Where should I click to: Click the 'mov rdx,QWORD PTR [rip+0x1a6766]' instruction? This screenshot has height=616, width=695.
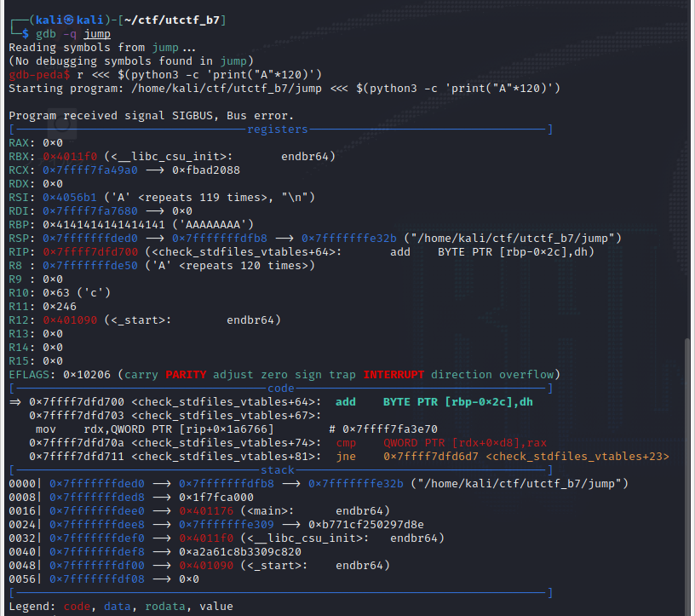[155, 429]
